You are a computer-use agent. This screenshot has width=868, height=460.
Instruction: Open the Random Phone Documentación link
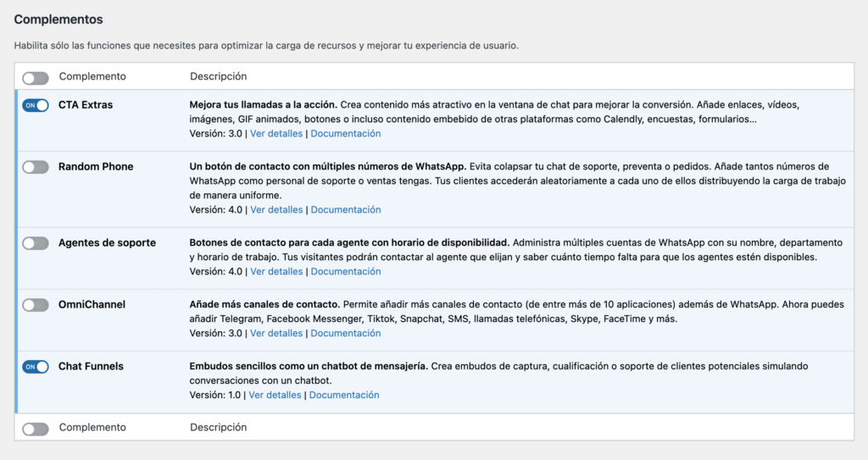coord(346,210)
